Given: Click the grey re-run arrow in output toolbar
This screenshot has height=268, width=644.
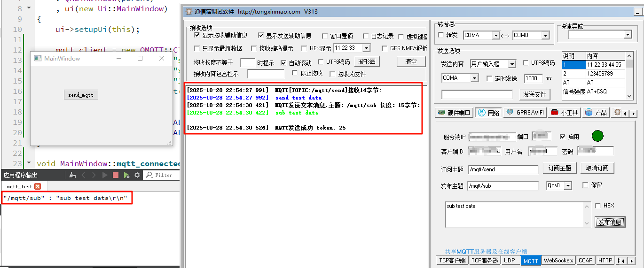Looking at the screenshot, I should [x=105, y=175].
